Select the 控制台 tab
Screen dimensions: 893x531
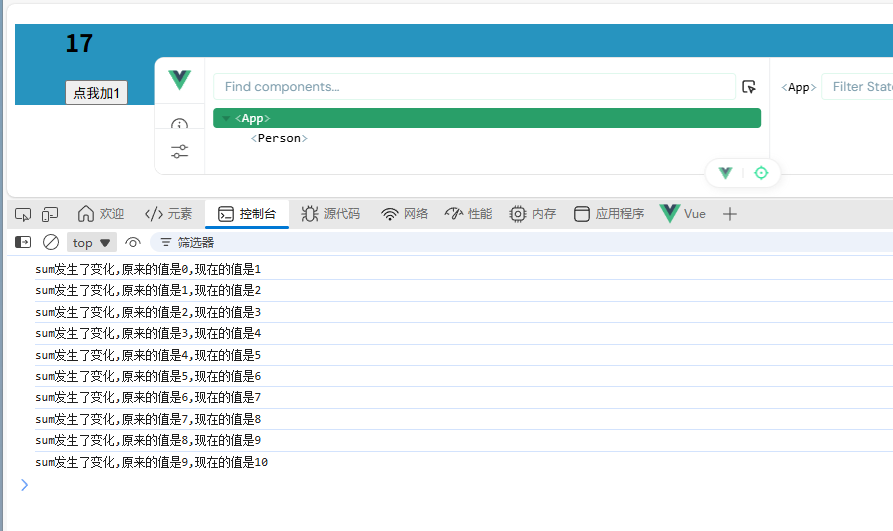coord(247,214)
